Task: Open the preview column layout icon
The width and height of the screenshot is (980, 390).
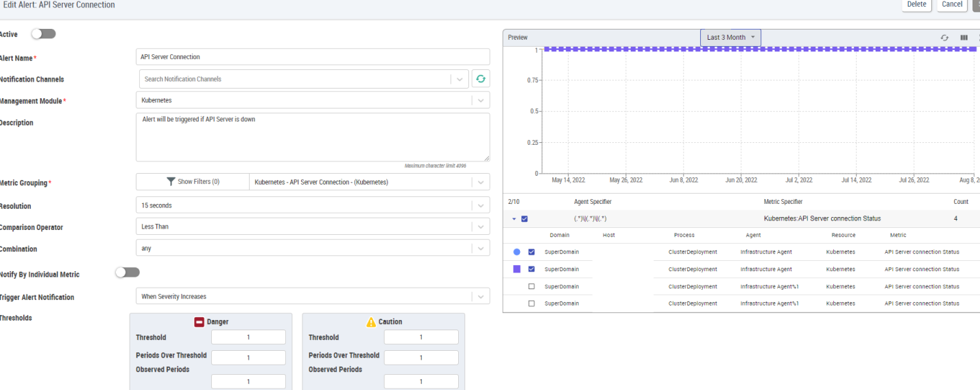Action: tap(964, 38)
